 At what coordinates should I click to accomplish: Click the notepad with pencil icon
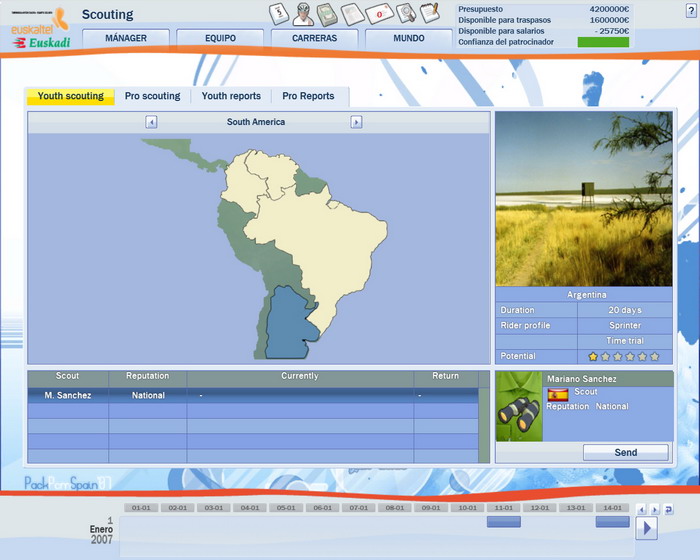430,13
